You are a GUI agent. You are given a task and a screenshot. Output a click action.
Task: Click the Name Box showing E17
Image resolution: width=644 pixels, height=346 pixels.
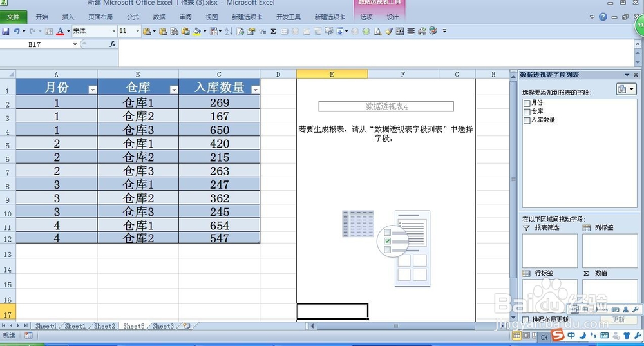coord(35,44)
